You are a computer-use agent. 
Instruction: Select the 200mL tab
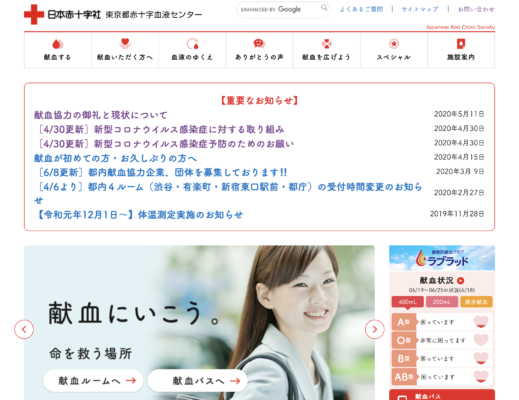tap(442, 302)
